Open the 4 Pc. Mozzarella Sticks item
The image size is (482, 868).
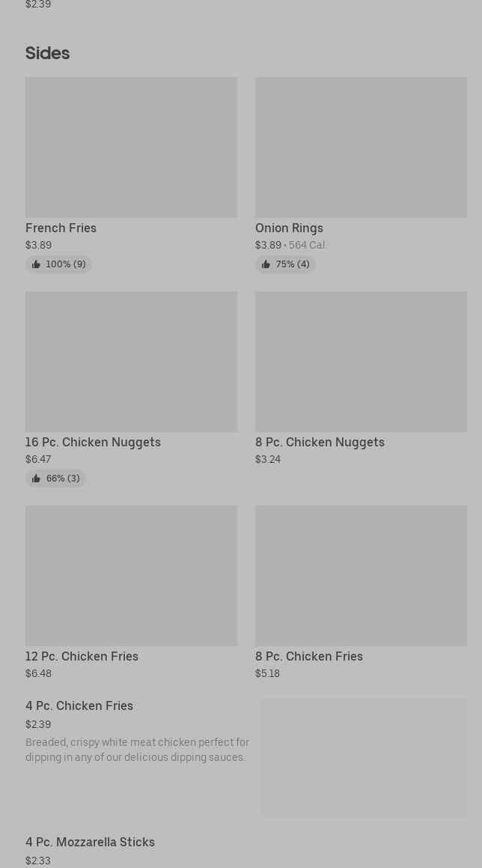pyautogui.click(x=90, y=842)
